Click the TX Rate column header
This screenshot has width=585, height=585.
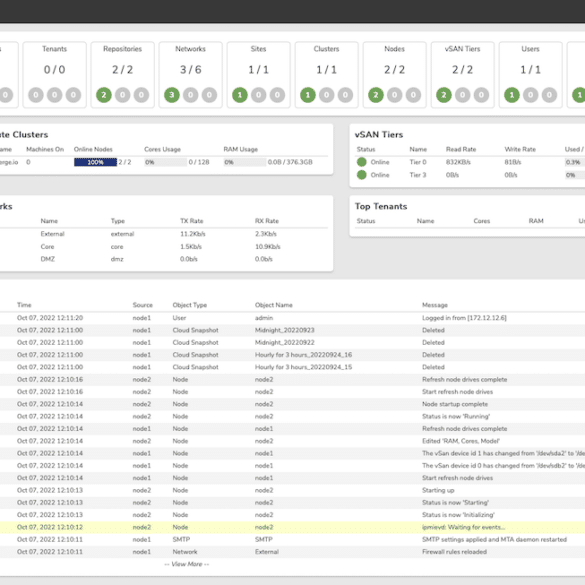point(192,221)
